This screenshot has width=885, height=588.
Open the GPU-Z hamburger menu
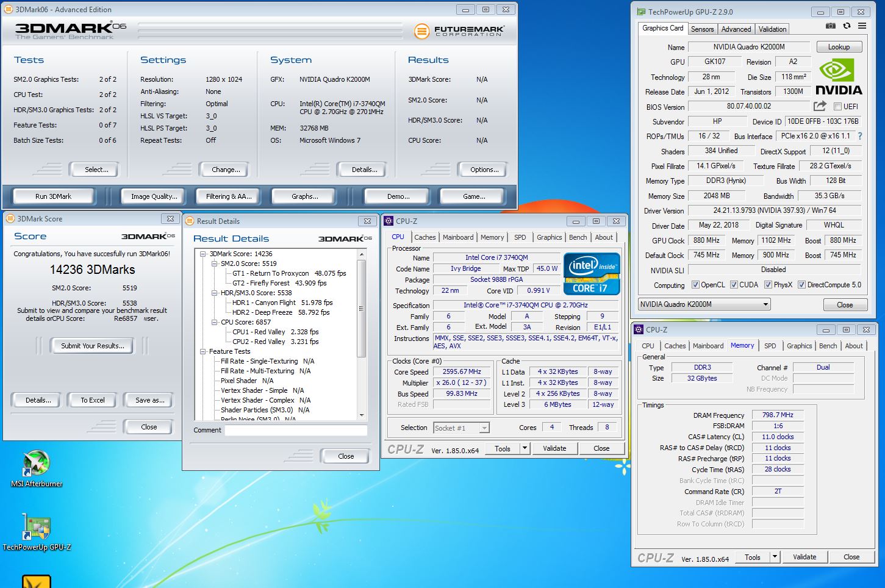click(x=862, y=26)
